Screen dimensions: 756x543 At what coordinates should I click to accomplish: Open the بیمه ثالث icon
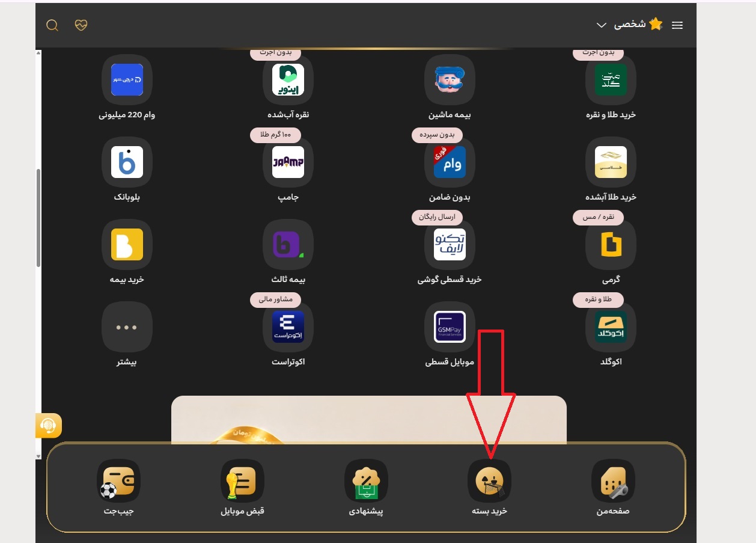[x=288, y=244]
